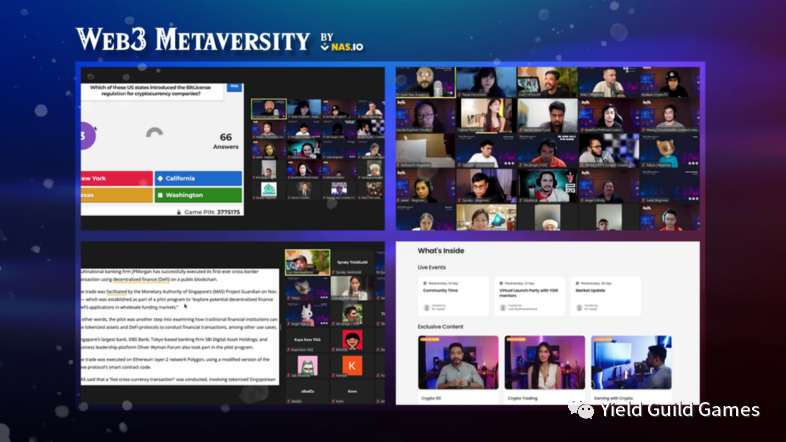Click host avatar on Market Update card
Screen dimensions: 786x442
[x=579, y=307]
